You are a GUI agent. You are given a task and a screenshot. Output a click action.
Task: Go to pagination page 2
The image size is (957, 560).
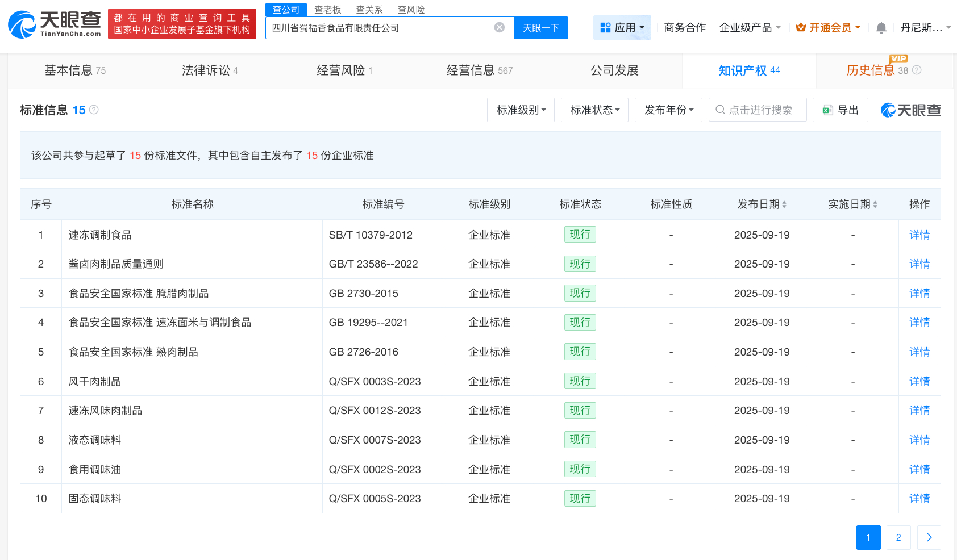pos(898,537)
